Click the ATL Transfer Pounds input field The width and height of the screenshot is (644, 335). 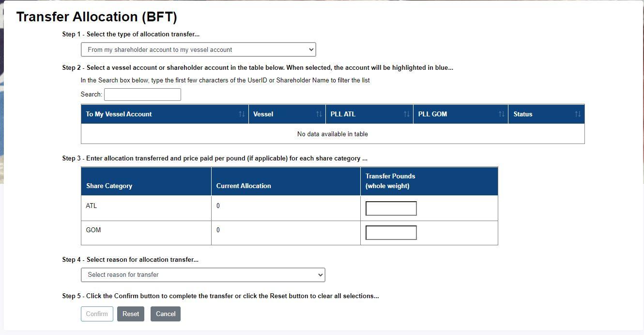pos(391,208)
